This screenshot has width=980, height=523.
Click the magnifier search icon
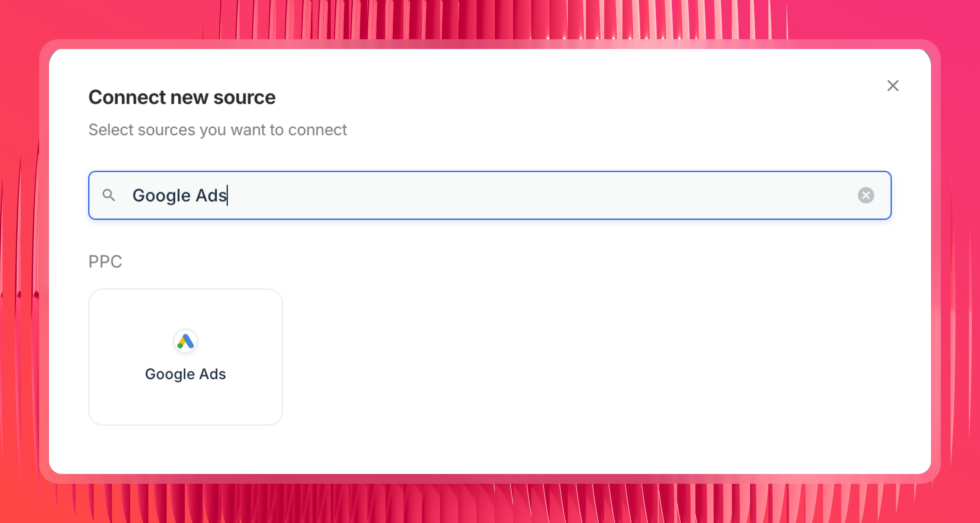pyautogui.click(x=109, y=195)
